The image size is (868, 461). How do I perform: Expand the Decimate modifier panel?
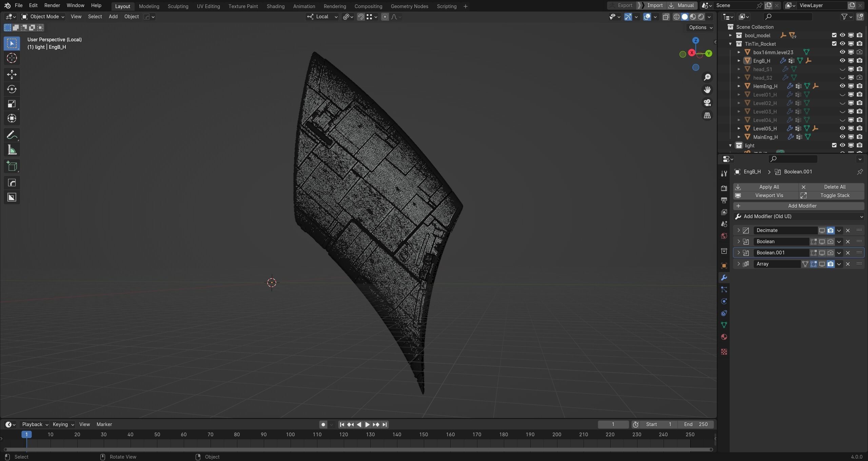tap(738, 230)
